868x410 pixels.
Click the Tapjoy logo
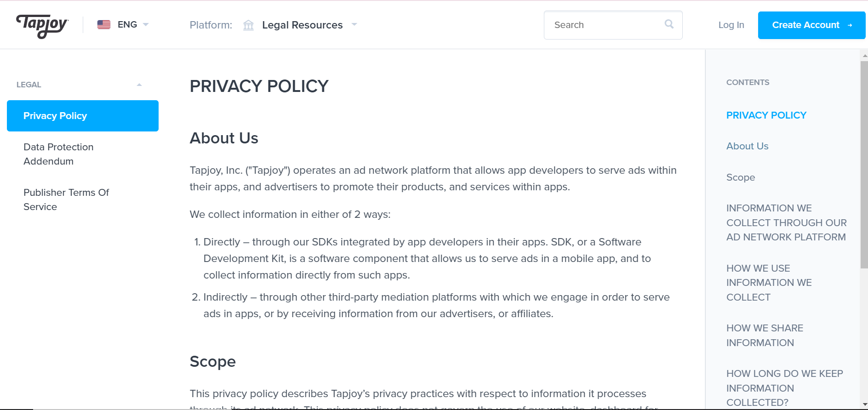click(42, 26)
